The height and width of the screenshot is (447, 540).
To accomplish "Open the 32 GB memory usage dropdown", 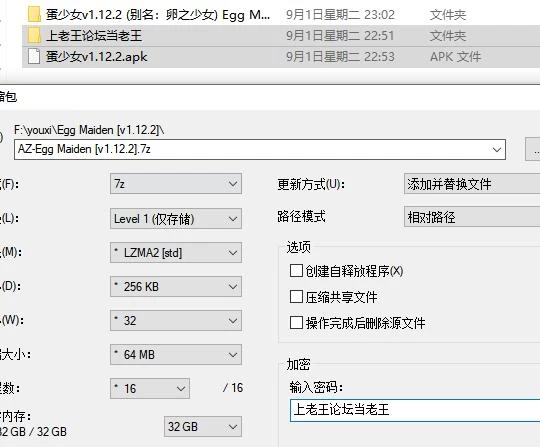I will click(203, 427).
